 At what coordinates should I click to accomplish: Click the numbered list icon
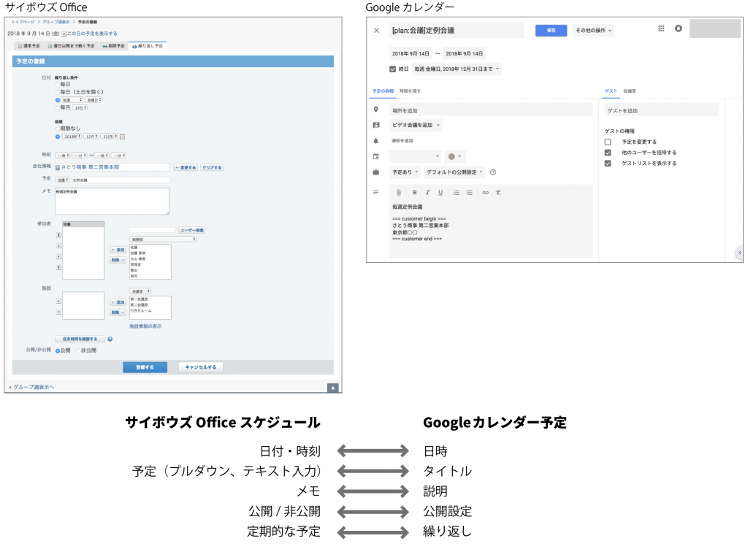pos(457,193)
